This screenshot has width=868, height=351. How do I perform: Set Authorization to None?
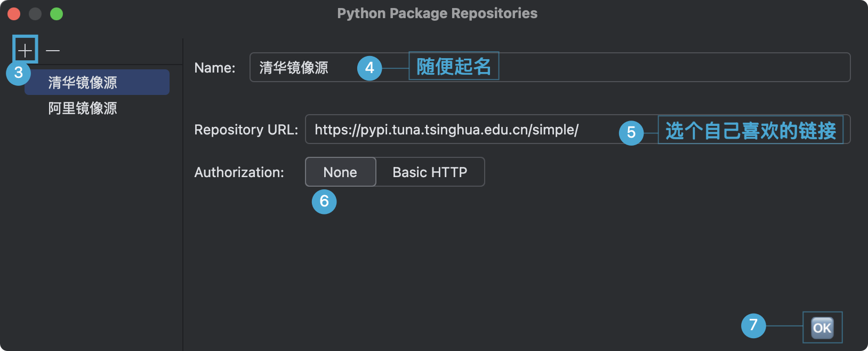pyautogui.click(x=340, y=172)
